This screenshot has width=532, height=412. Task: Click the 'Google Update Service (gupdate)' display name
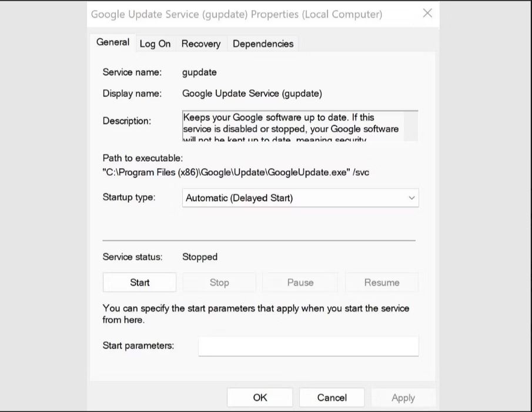pos(252,93)
